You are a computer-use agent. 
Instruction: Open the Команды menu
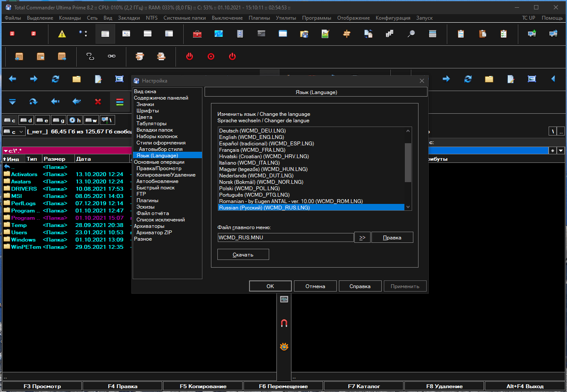pyautogui.click(x=70, y=18)
